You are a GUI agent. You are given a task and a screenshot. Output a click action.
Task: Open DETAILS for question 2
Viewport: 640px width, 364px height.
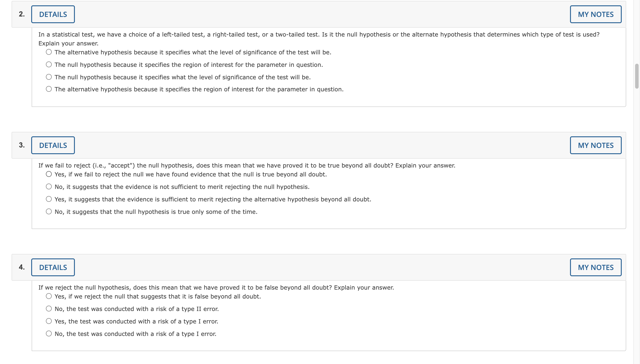pyautogui.click(x=53, y=14)
